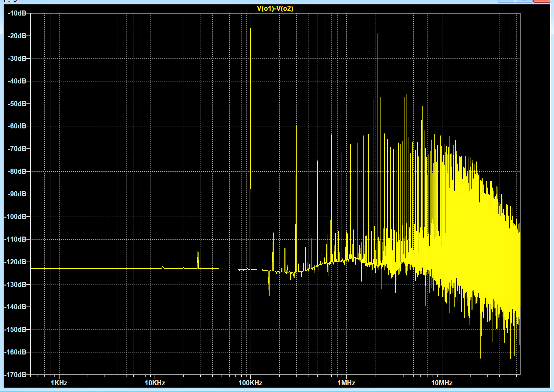Click the -100dB vertical axis label

click(x=16, y=217)
